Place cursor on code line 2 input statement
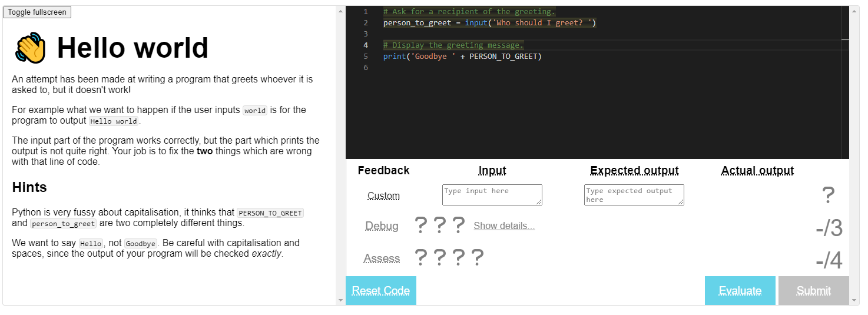 (x=489, y=23)
